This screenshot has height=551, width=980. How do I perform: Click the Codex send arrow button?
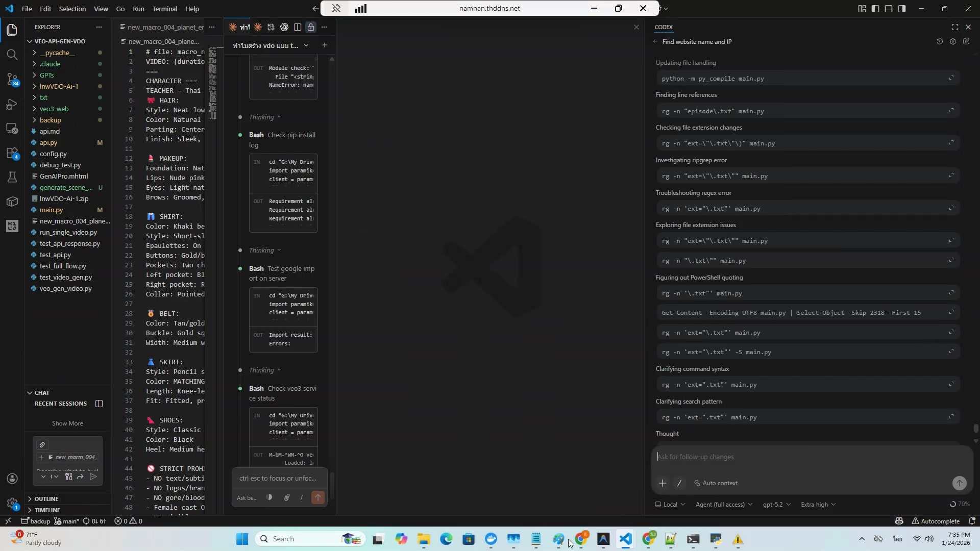pos(959,483)
